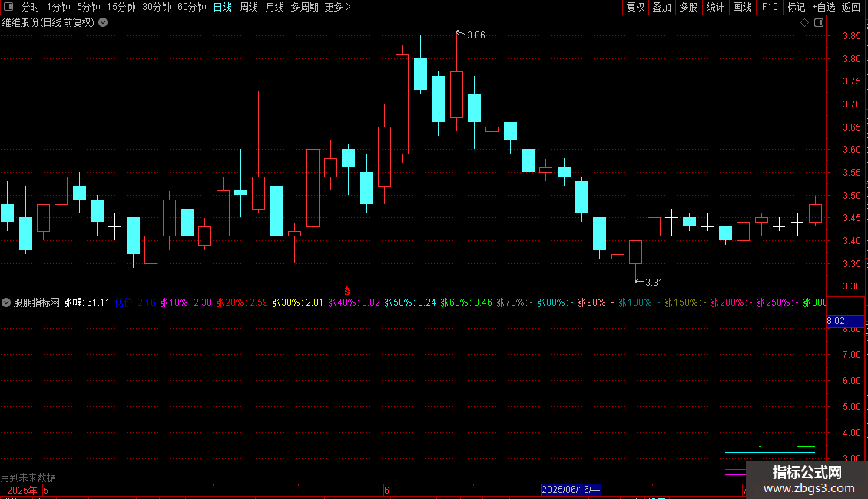Click the panel layout icon at top left
Screen dimensions: 868x499
[8, 7]
